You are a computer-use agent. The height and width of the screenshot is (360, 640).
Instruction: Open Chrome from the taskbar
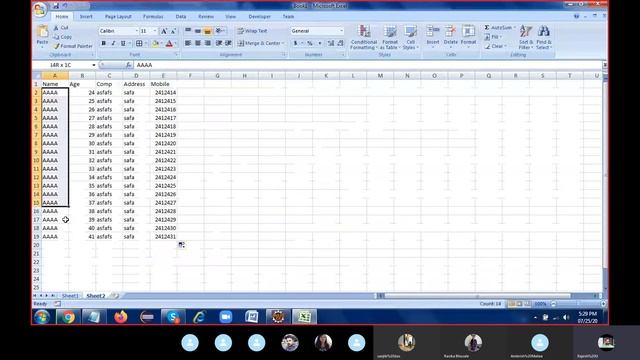point(68,317)
